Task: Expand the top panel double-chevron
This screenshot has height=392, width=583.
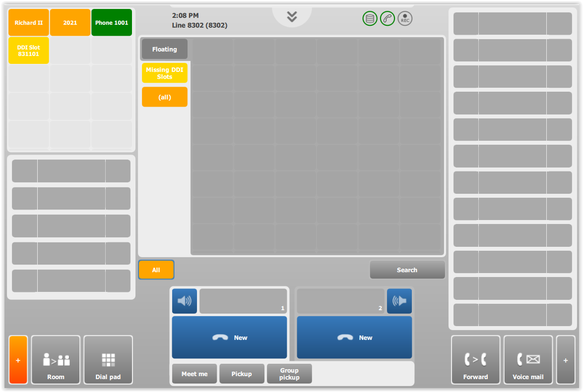Action: (292, 16)
